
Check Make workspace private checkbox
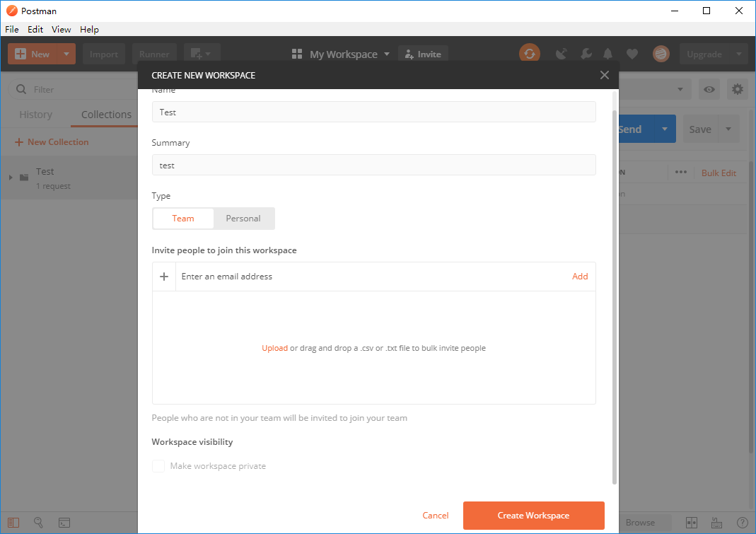pyautogui.click(x=158, y=466)
